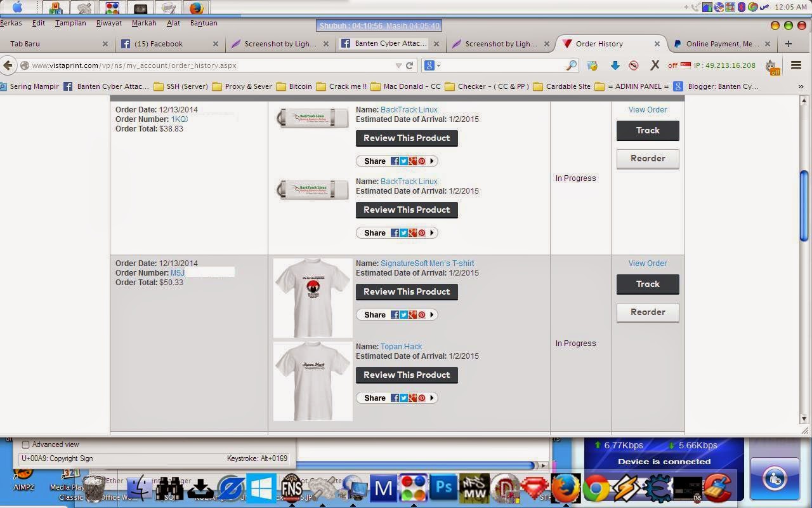Click the scroll-down arrow of the page scrollbar
Viewport: 812px width, 508px height.
804,418
